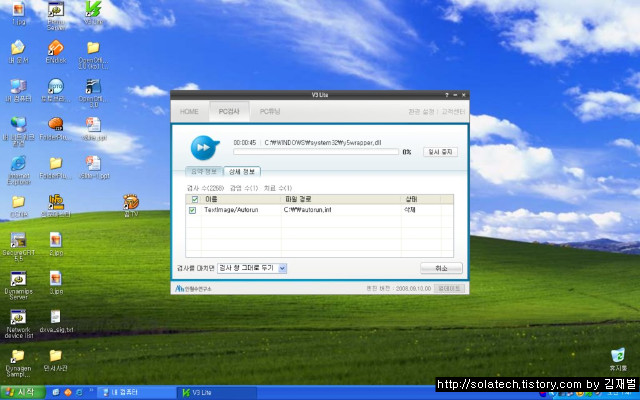Sort by the 파일 경로 column header
Viewport: 640px width, 400px height.
[x=341, y=199]
